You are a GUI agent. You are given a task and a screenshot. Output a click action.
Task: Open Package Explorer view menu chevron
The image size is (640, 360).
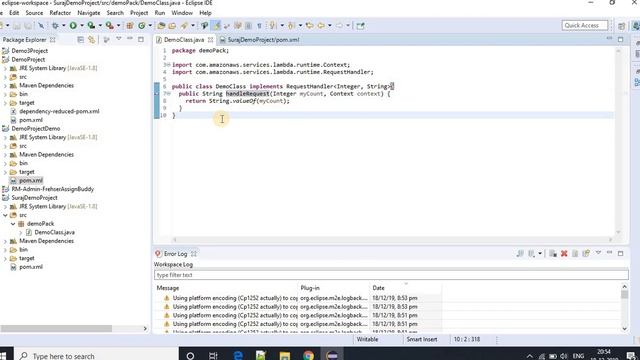119,39
